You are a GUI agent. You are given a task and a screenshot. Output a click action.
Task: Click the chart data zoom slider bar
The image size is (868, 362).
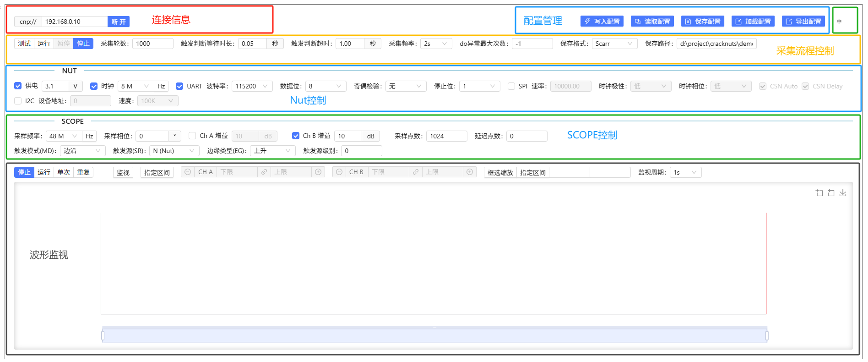click(x=434, y=335)
